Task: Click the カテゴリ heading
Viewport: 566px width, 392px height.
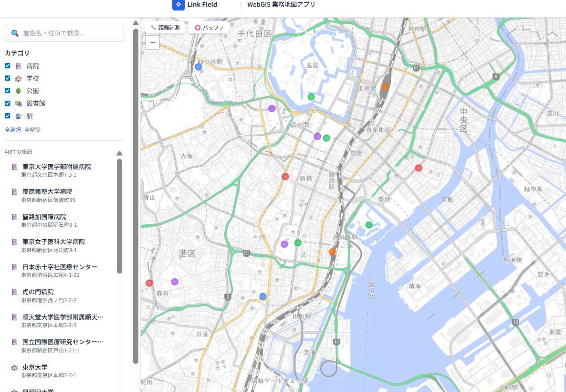Action: 17,53
